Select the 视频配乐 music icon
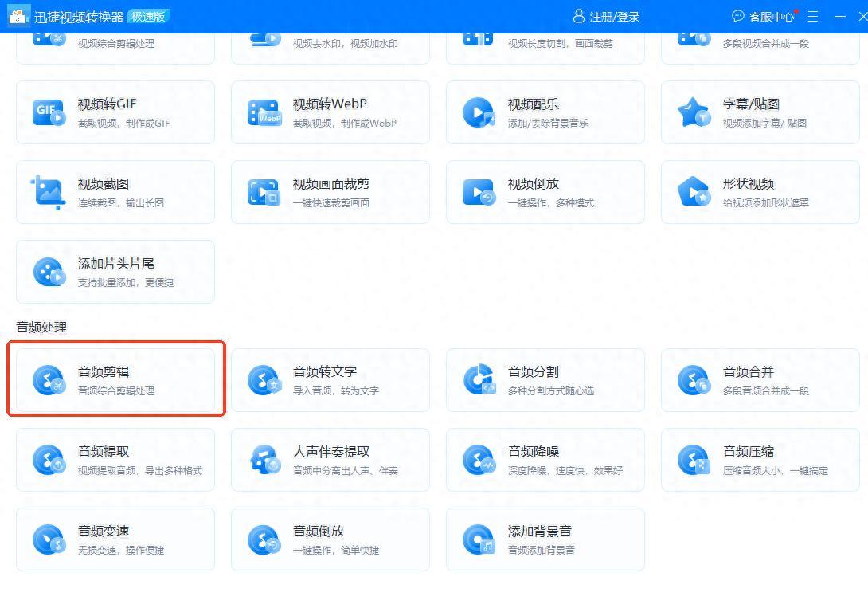Image resolution: width=868 pixels, height=612 pixels. click(479, 112)
